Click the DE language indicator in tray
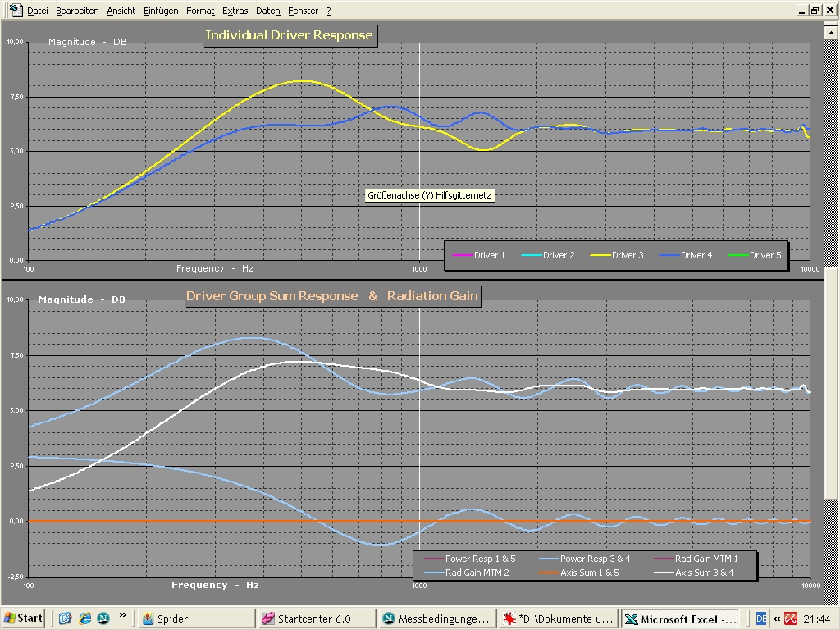This screenshot has height=630, width=840. 760,619
